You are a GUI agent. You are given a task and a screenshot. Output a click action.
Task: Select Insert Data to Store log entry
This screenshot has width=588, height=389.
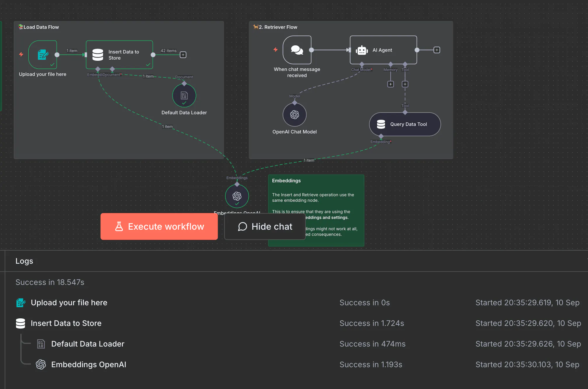point(66,323)
